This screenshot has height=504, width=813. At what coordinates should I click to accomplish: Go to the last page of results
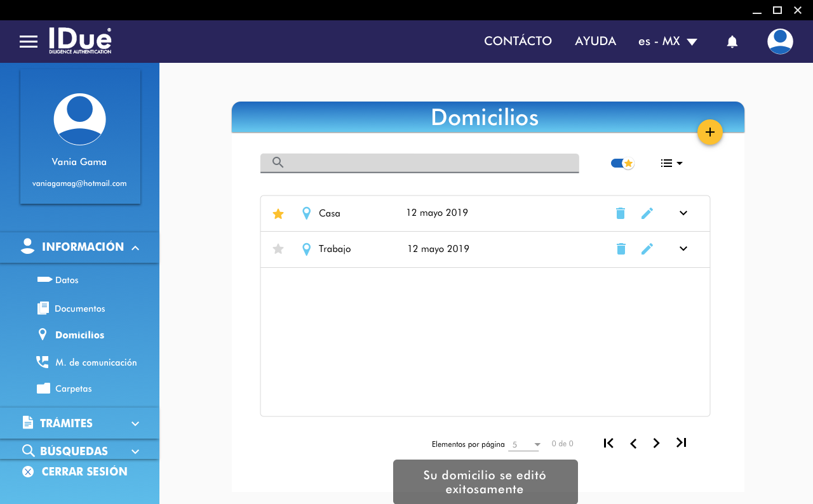[x=681, y=443]
